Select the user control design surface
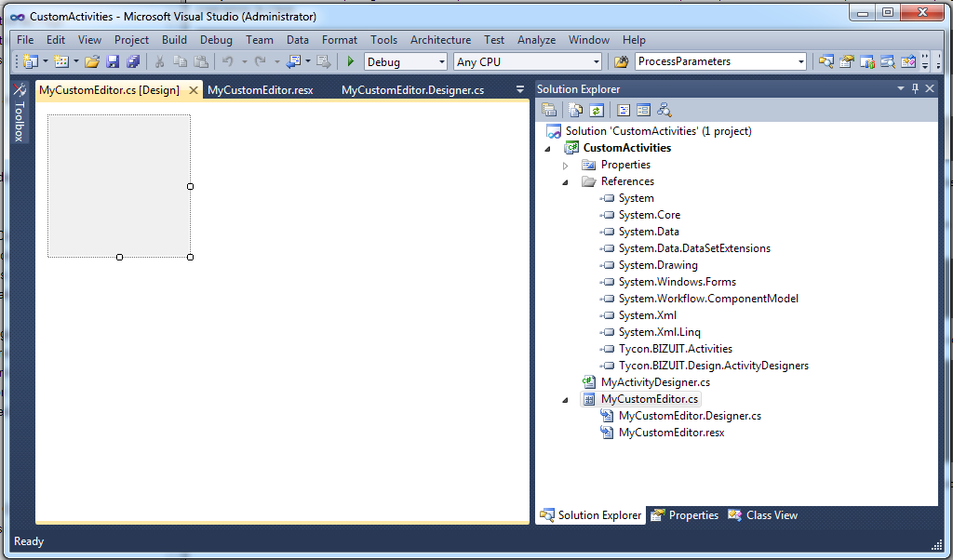 (119, 186)
